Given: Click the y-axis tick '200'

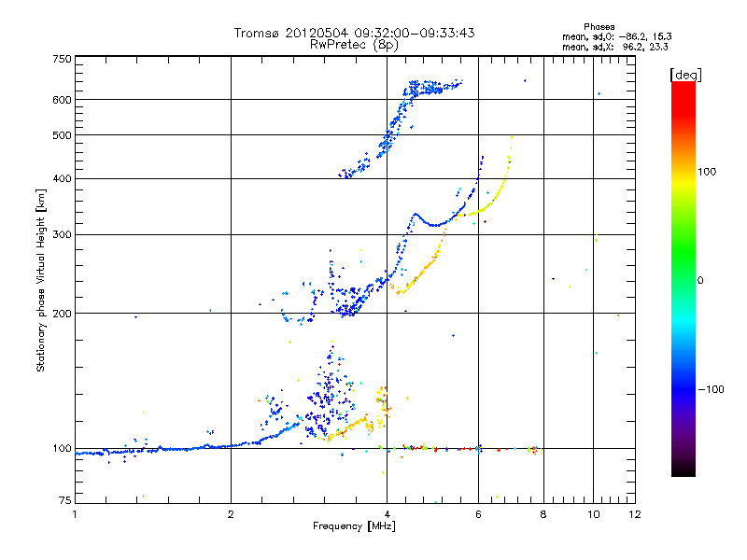Looking at the screenshot, I should tap(62, 314).
